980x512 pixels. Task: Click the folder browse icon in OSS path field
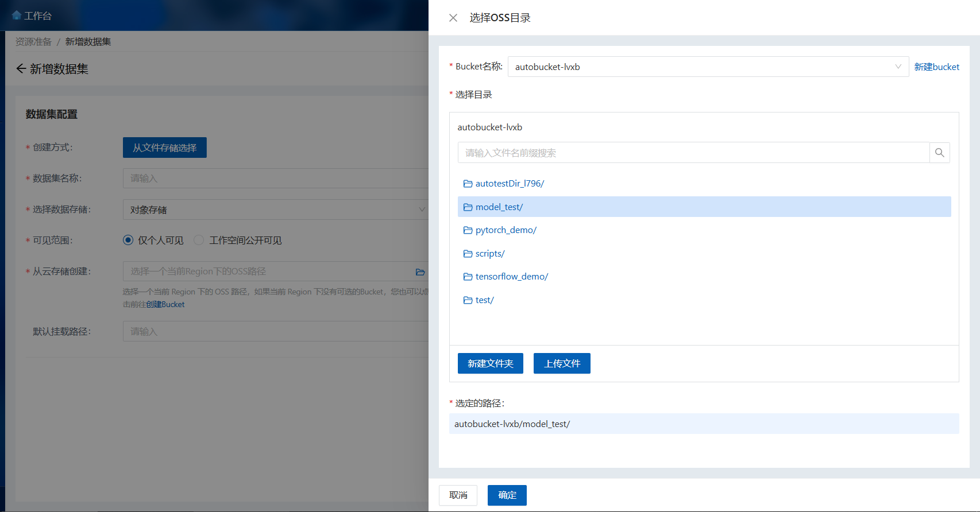point(420,271)
